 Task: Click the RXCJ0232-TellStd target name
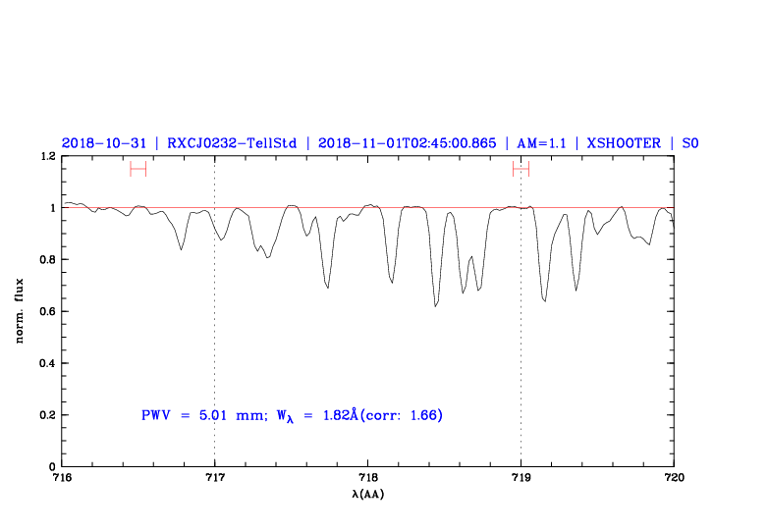[232, 142]
